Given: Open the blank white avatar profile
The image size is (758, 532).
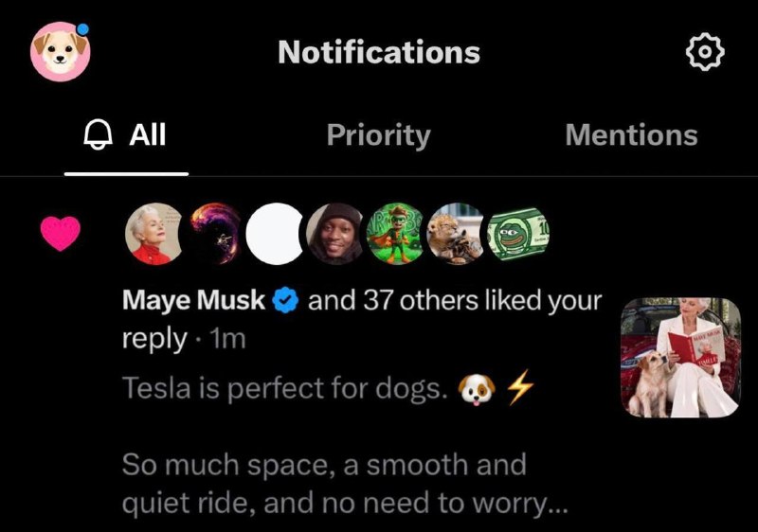Looking at the screenshot, I should point(275,234).
